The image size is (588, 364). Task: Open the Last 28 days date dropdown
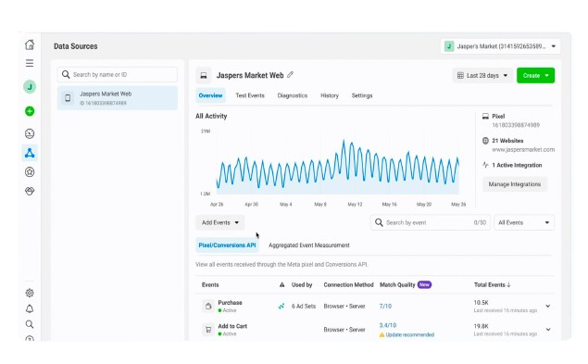point(482,75)
